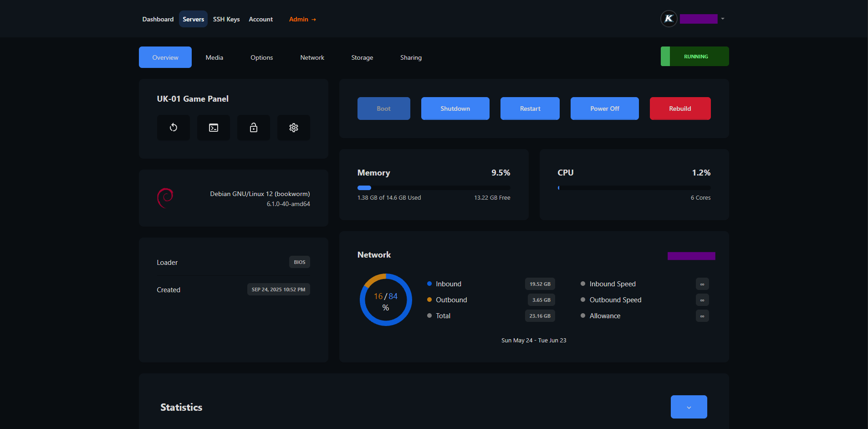Open the console terminal icon
The image size is (868, 429).
coord(214,128)
